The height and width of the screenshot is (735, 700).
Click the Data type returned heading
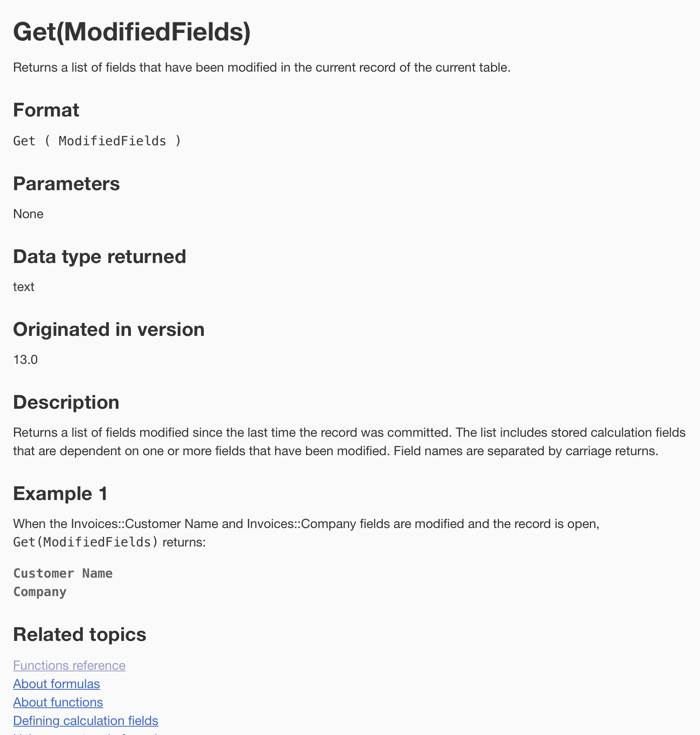pyautogui.click(x=100, y=257)
